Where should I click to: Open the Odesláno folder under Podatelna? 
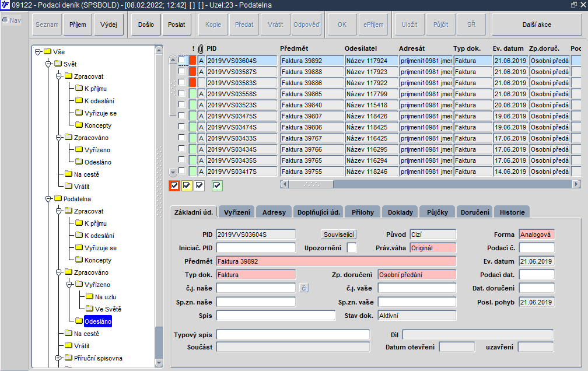pyautogui.click(x=98, y=321)
